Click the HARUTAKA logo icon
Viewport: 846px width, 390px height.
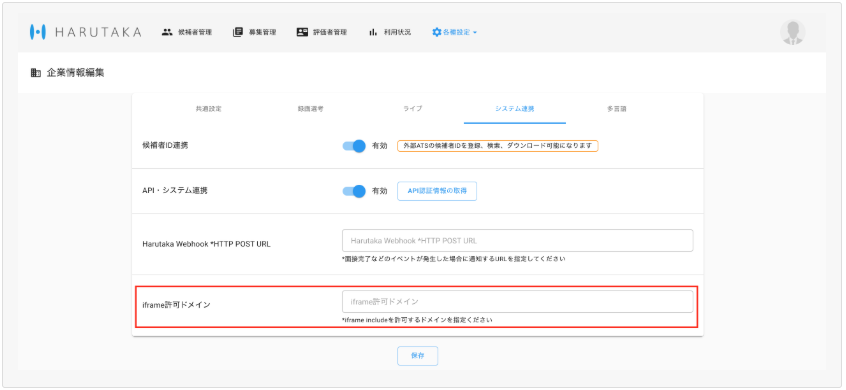[x=37, y=32]
